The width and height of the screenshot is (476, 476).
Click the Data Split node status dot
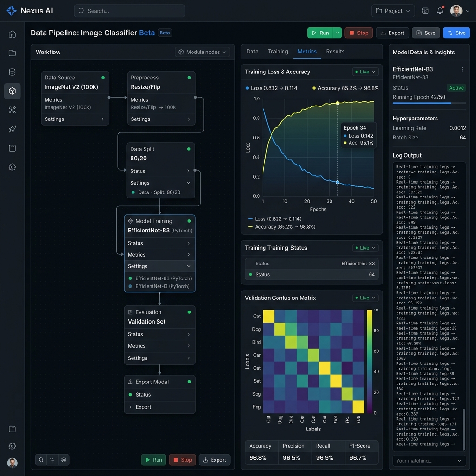(189, 149)
